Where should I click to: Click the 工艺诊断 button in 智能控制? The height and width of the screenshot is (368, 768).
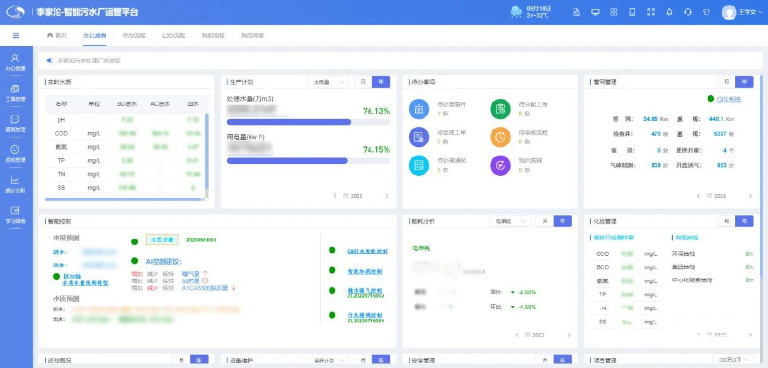(162, 240)
